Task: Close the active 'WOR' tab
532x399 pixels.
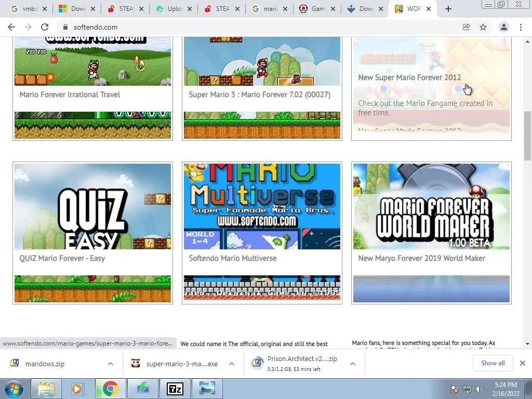Action: pos(429,9)
